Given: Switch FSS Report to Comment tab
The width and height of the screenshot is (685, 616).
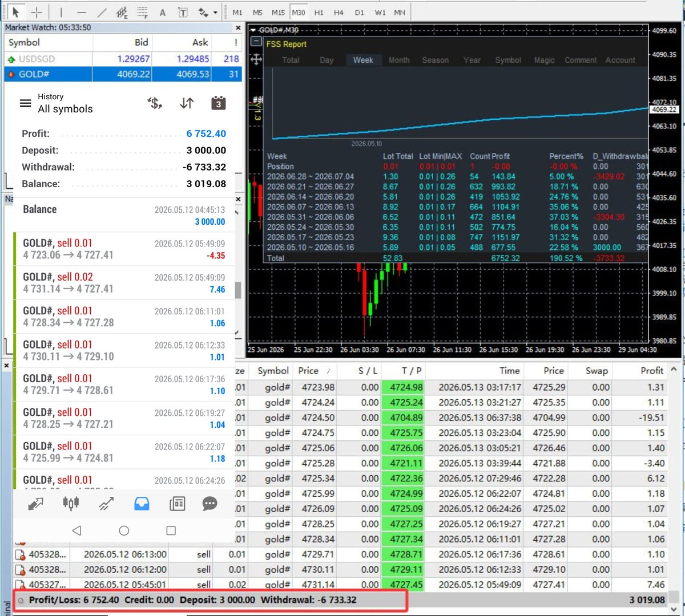Looking at the screenshot, I should pyautogui.click(x=581, y=60).
